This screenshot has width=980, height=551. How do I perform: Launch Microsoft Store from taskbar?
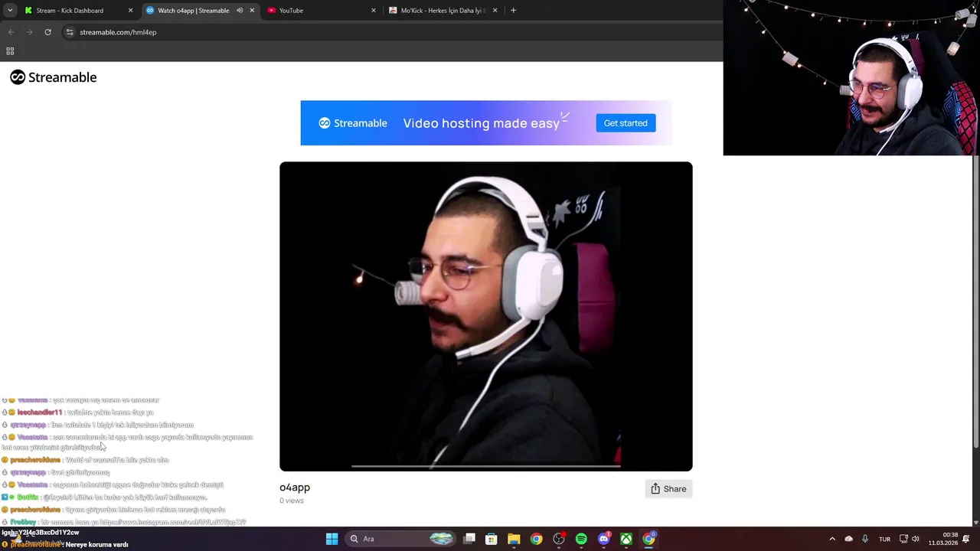pyautogui.click(x=492, y=539)
